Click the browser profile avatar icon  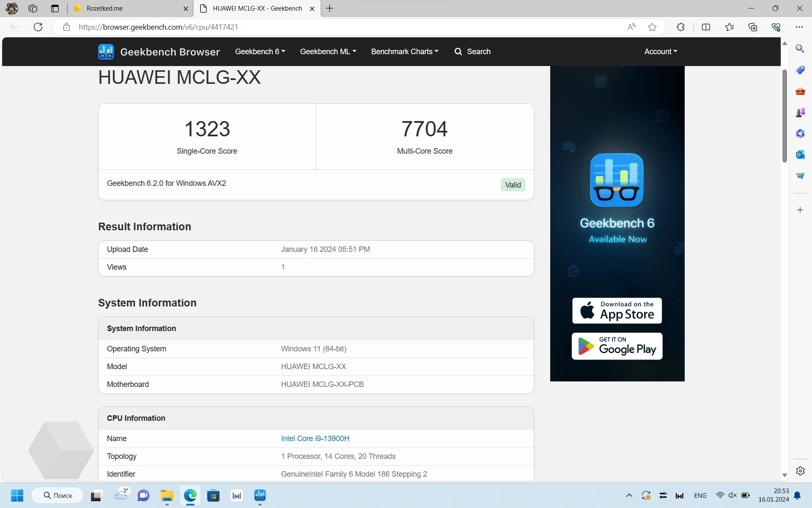pyautogui.click(x=11, y=8)
